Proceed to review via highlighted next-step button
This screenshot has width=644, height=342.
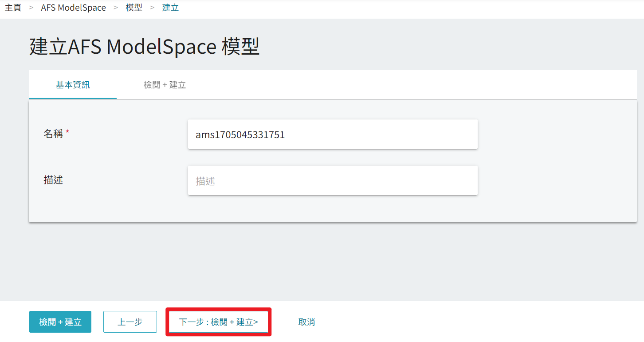[x=218, y=322]
